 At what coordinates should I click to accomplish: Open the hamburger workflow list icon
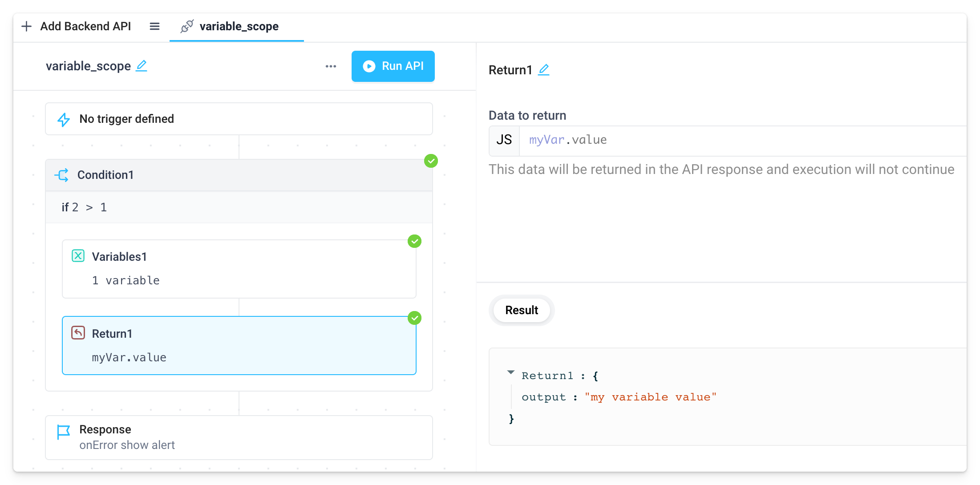pos(154,26)
